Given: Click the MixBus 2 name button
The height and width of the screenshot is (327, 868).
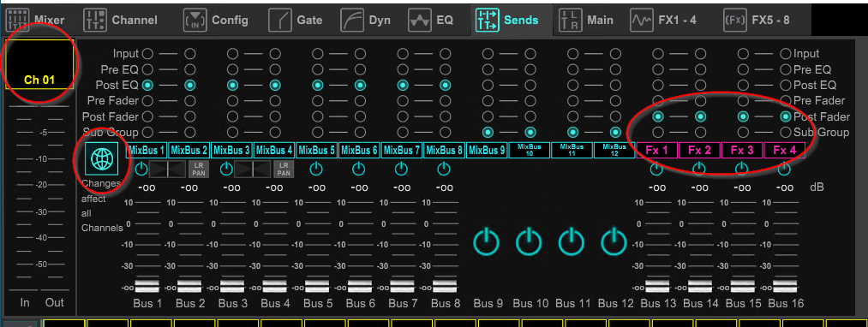Looking at the screenshot, I should coord(189,150).
